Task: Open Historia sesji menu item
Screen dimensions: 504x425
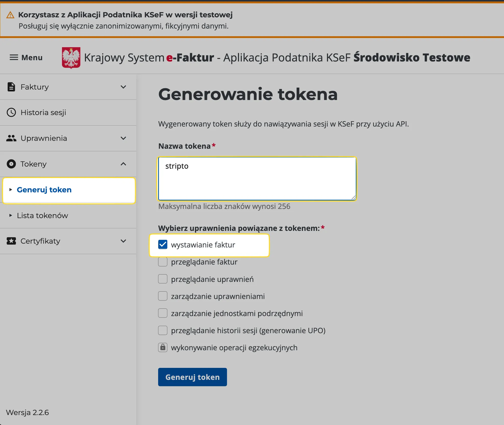Action: tap(68, 112)
